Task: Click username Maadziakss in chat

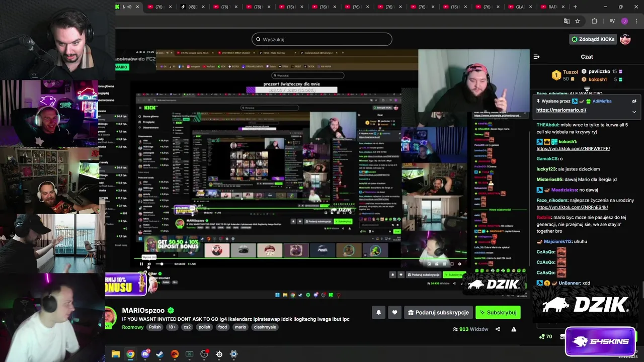Action: 564,190
